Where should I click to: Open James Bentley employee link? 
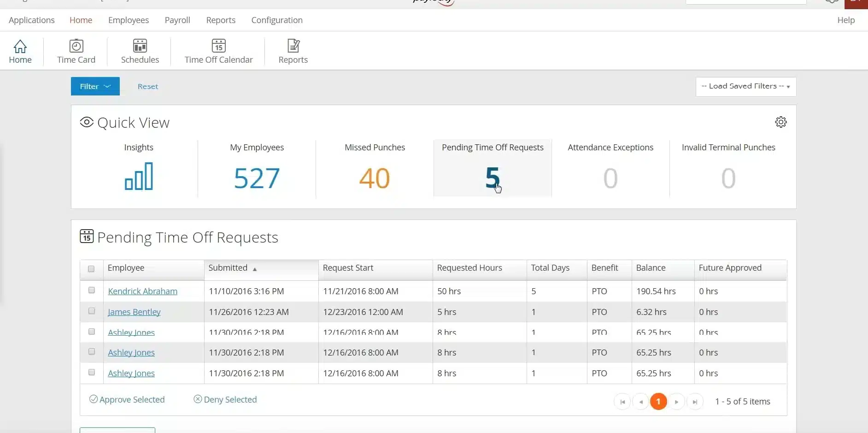134,312
